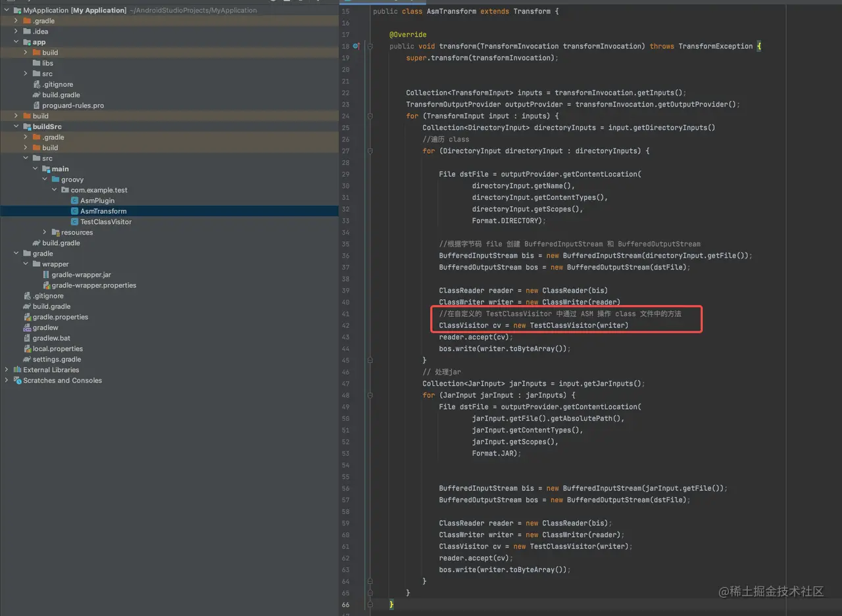
Task: Select the wrapper folder label
Action: point(55,264)
